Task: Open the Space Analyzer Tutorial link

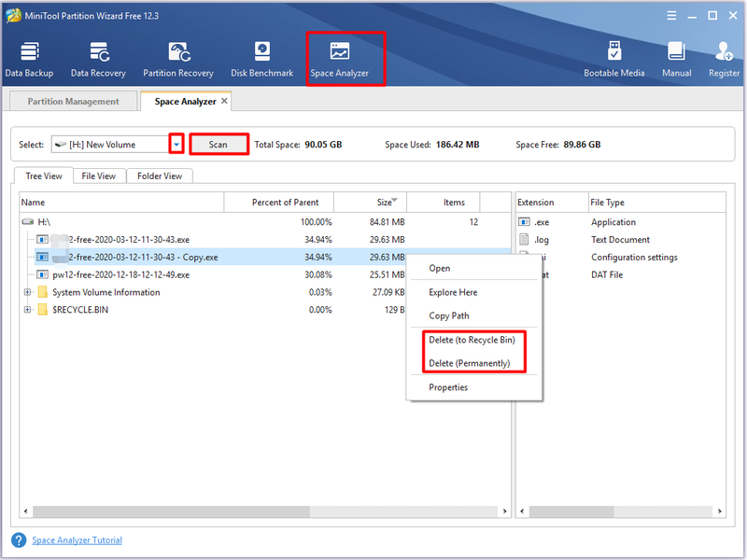Action: pyautogui.click(x=78, y=540)
